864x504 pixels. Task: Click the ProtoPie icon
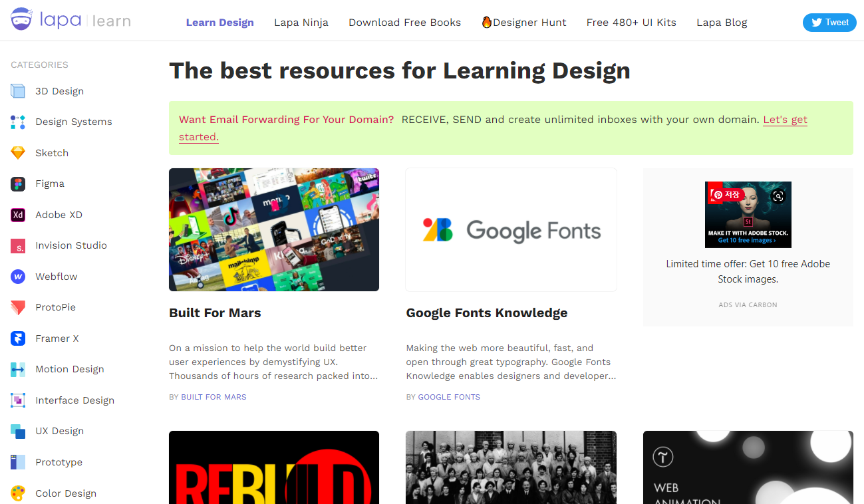point(18,308)
